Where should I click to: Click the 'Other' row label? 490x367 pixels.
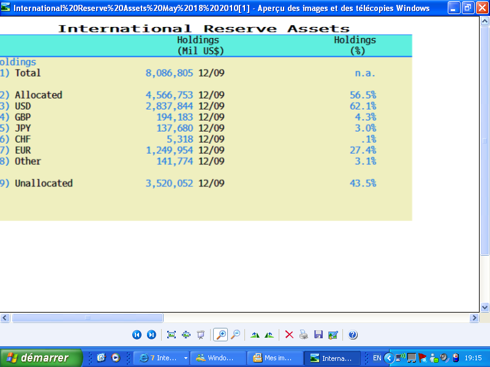click(x=28, y=161)
